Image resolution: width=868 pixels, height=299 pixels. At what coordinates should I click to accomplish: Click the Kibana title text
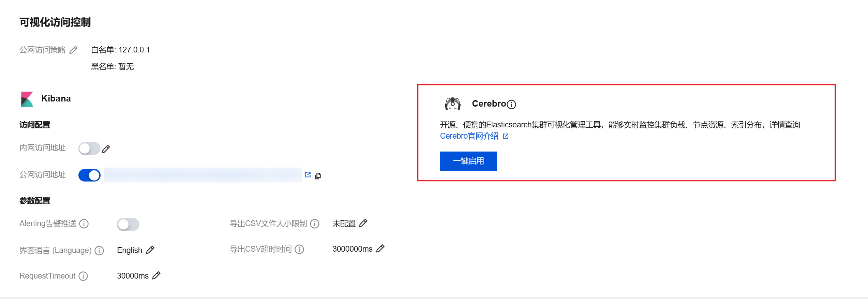click(56, 98)
